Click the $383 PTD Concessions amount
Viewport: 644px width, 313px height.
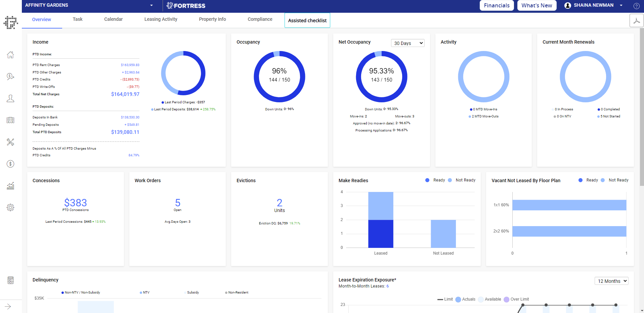76,203
